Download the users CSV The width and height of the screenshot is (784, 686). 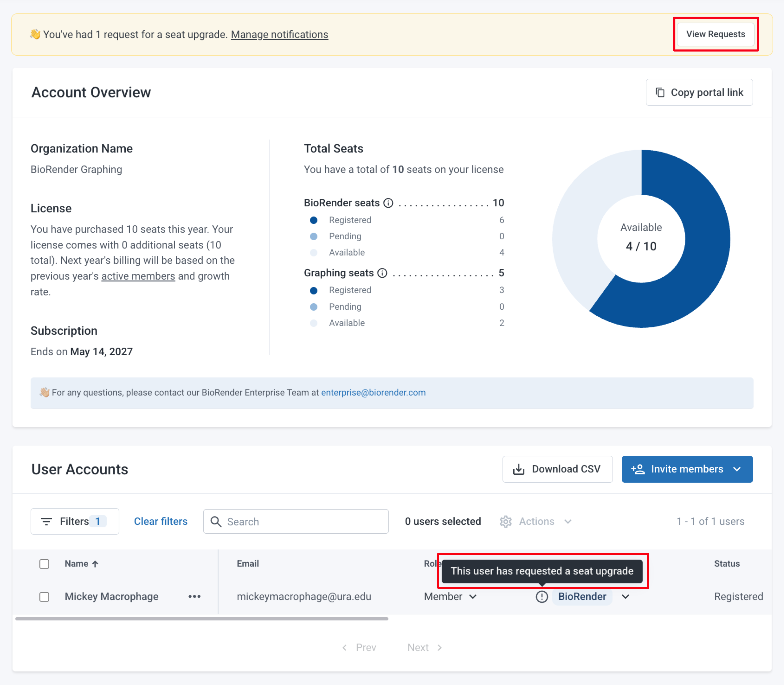[x=558, y=469]
